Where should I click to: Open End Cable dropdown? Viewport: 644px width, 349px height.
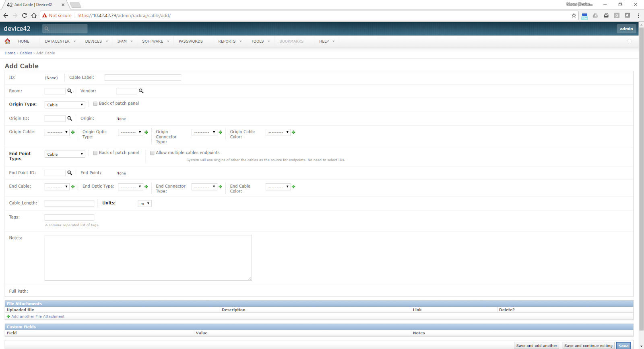(x=57, y=186)
